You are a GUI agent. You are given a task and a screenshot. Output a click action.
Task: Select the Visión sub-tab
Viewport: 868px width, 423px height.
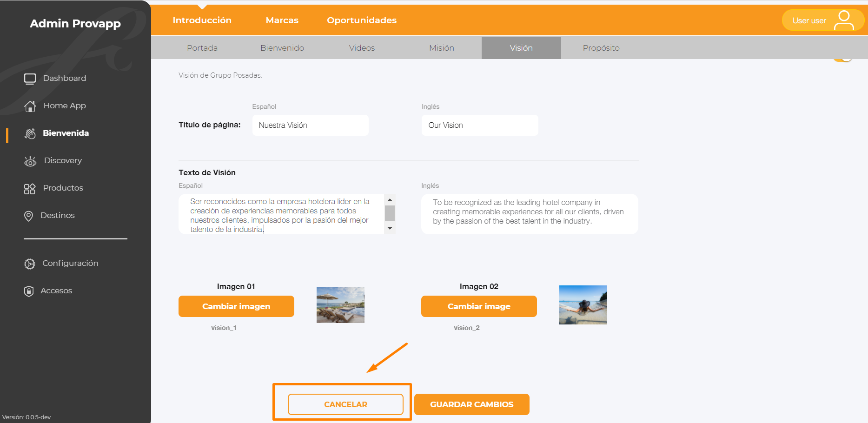[x=521, y=48]
